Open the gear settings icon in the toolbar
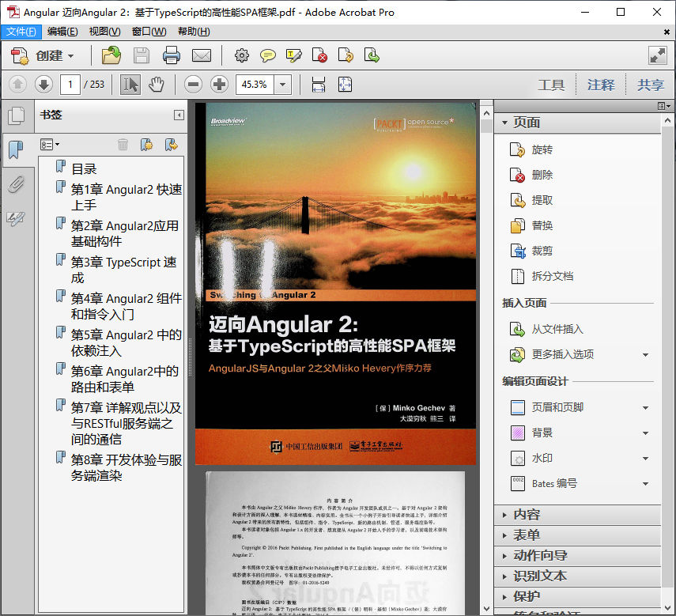Image resolution: width=676 pixels, height=616 pixels. click(x=241, y=55)
